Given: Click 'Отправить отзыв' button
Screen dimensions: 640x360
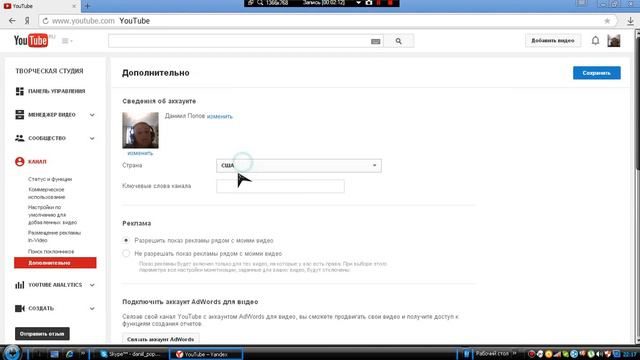Looking at the screenshot, I should (x=42, y=334).
